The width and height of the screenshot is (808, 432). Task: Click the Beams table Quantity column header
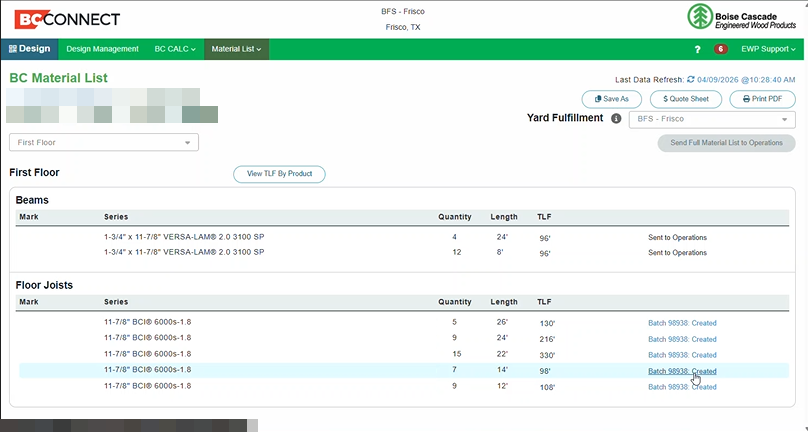pos(454,217)
